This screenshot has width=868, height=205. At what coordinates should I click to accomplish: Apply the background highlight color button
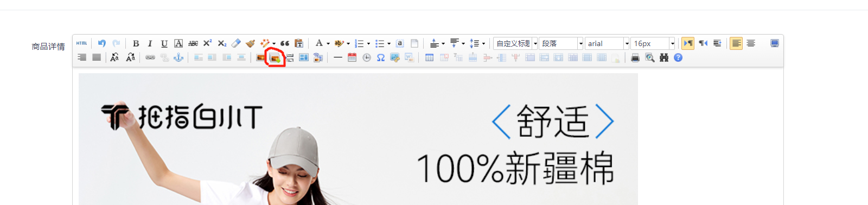(x=339, y=43)
